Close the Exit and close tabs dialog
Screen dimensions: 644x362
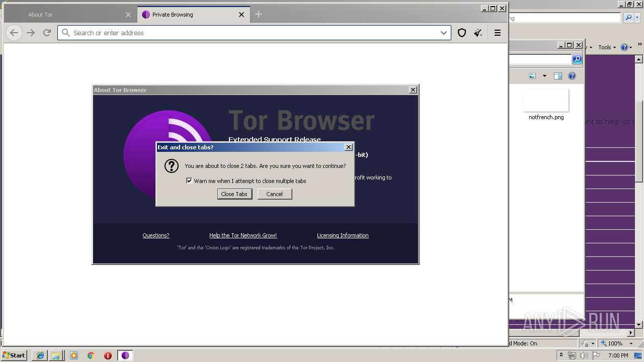coord(348,147)
